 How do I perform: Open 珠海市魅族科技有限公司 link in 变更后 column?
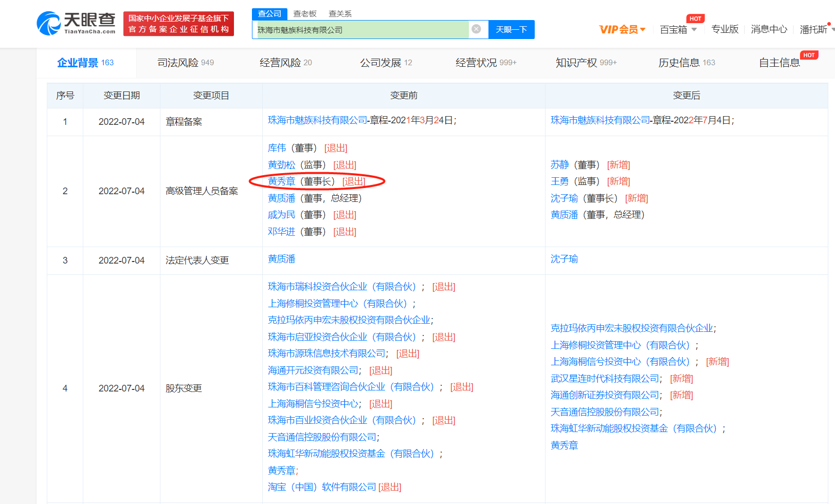click(x=600, y=120)
